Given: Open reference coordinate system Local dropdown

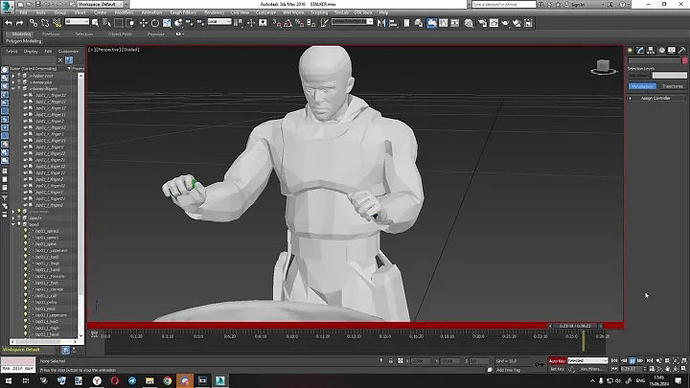Looking at the screenshot, I should pos(220,22).
